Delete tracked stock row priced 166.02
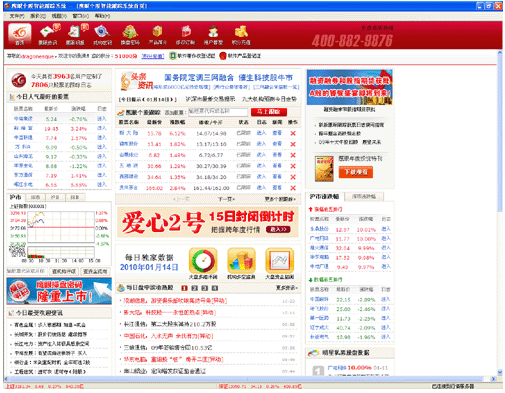Screen dimensions: 505x393 pos(293,188)
